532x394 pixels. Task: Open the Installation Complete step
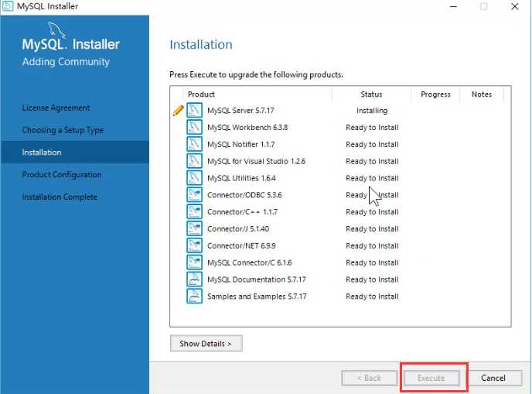click(60, 197)
